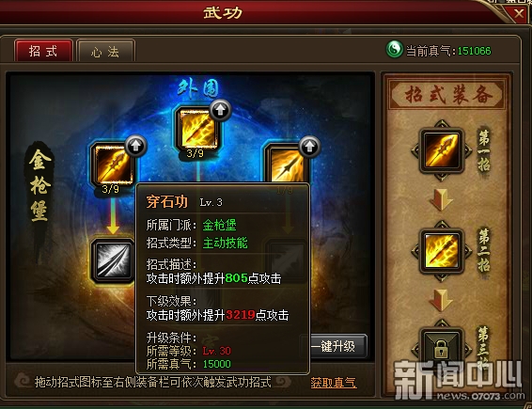
Task: Click the 招式装备 panel header
Action: point(448,94)
